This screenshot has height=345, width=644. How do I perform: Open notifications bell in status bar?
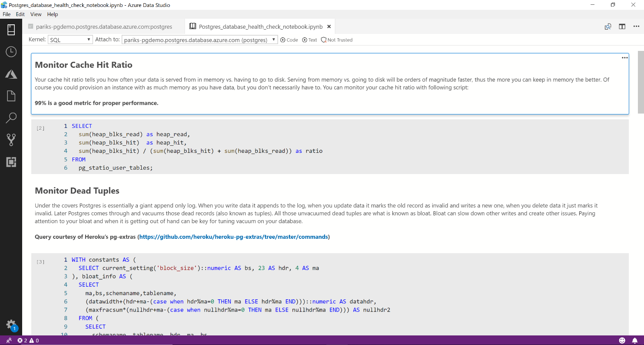pos(634,340)
